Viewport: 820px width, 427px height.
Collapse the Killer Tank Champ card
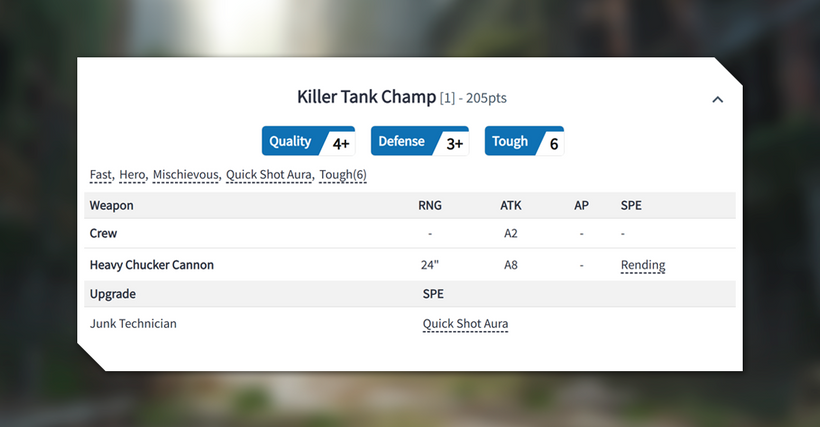pyautogui.click(x=717, y=99)
